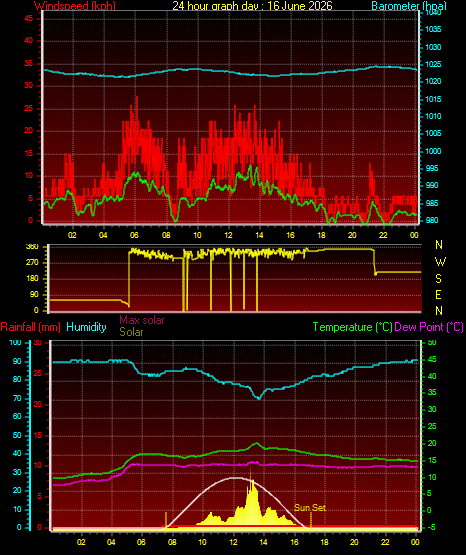Image resolution: width=466 pixels, height=555 pixels.
Task: Click the 'Sun Set' marker label
Action: 310,508
